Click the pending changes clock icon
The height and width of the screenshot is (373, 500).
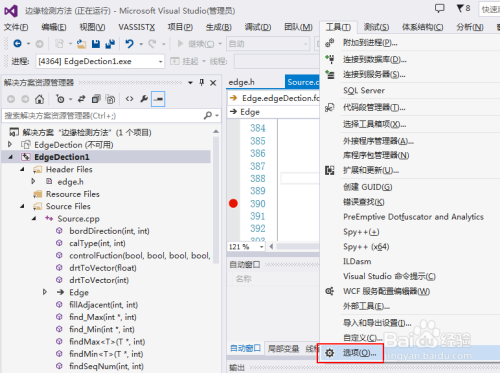click(60, 99)
